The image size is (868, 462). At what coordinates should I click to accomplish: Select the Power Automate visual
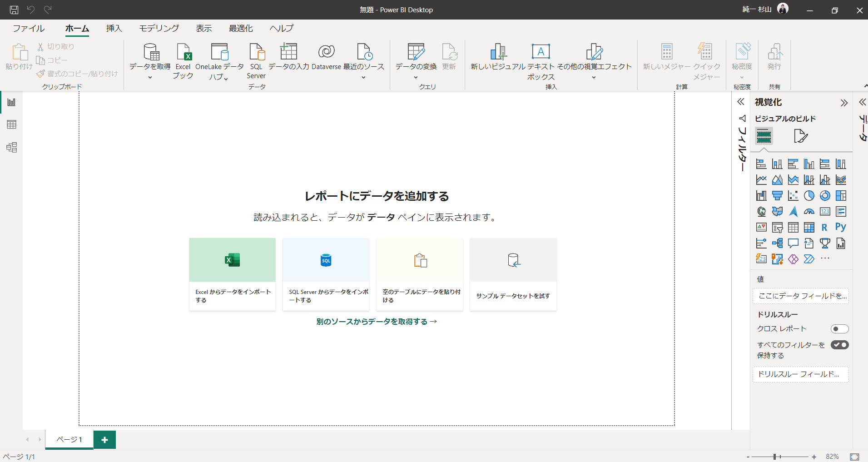[809, 259]
